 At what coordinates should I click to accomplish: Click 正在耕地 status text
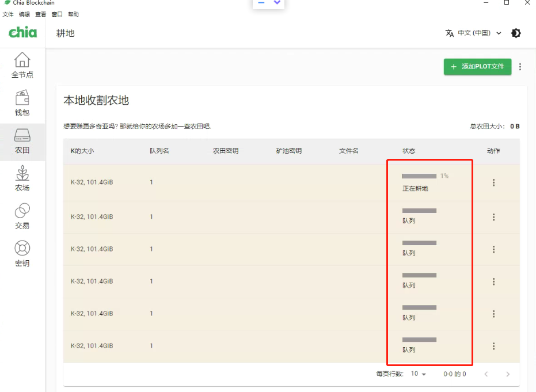click(x=415, y=189)
